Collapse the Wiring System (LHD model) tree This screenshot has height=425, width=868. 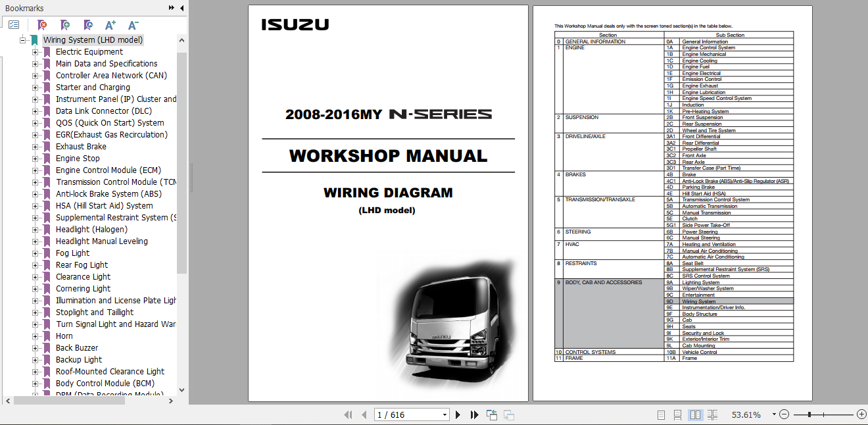(x=23, y=40)
